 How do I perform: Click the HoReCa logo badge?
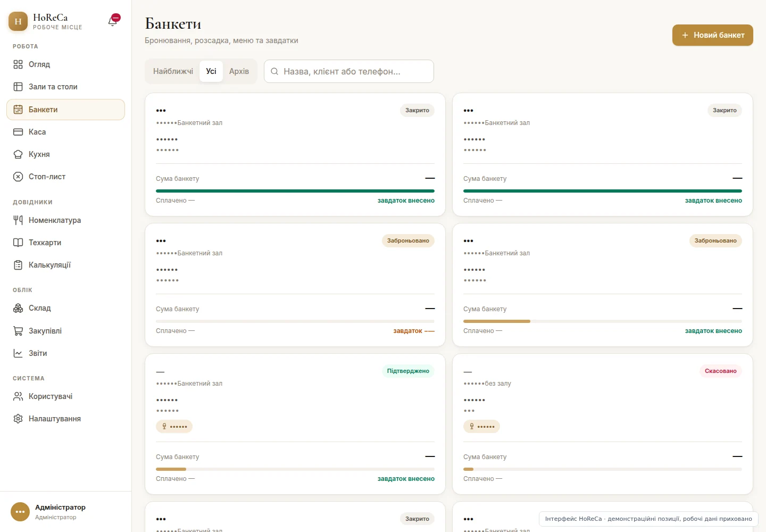(x=18, y=21)
